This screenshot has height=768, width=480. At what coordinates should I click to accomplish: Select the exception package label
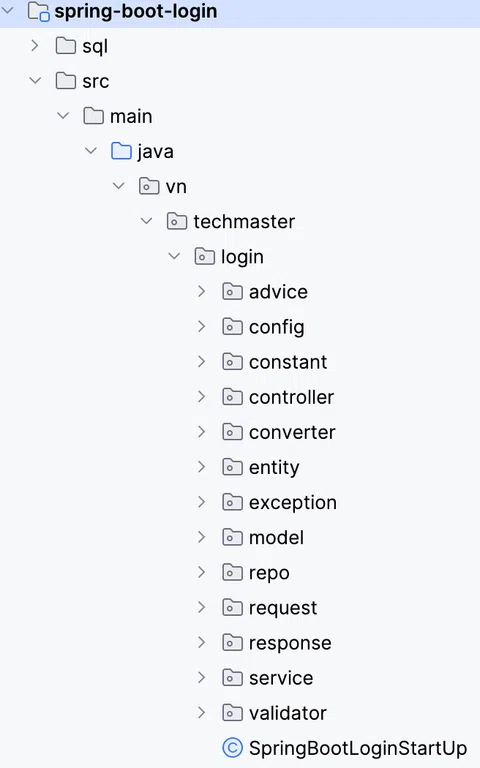[x=293, y=503]
